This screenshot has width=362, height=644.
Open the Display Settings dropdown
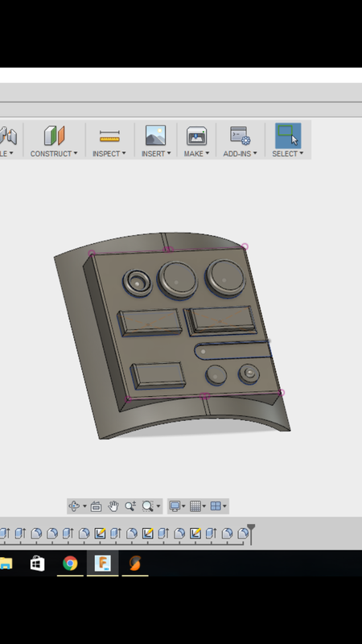(177, 506)
